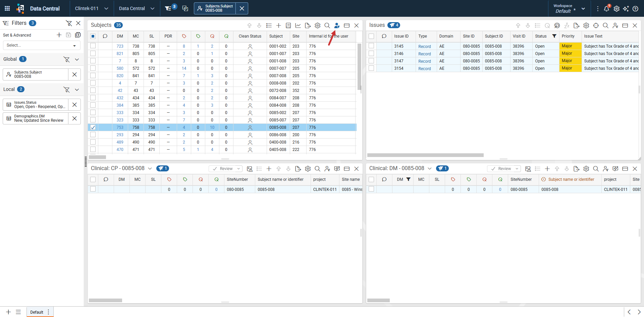Click Major priority cell for issue 3146
Screen dimensions: 644x317
pos(570,53)
